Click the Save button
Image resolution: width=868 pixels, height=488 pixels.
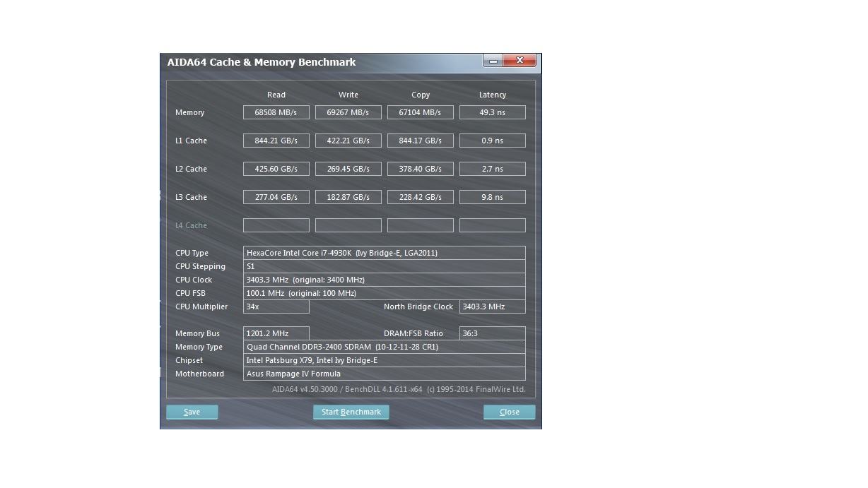[x=192, y=412]
